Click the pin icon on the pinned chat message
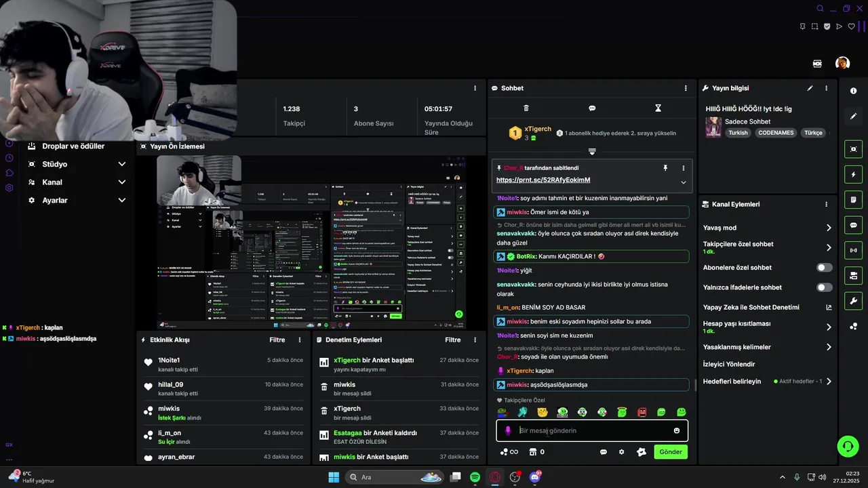 click(x=665, y=168)
